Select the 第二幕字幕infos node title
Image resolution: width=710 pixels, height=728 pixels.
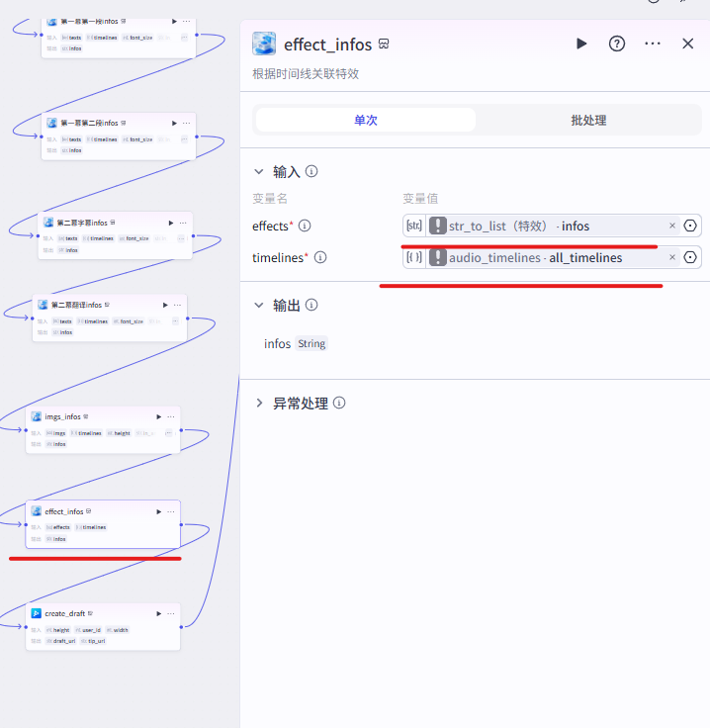[x=82, y=223]
